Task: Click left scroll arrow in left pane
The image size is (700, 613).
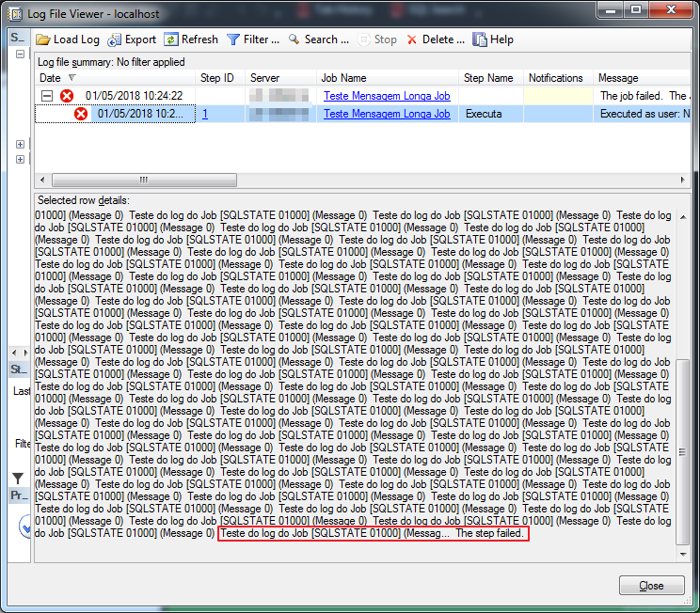Action: coord(15,353)
